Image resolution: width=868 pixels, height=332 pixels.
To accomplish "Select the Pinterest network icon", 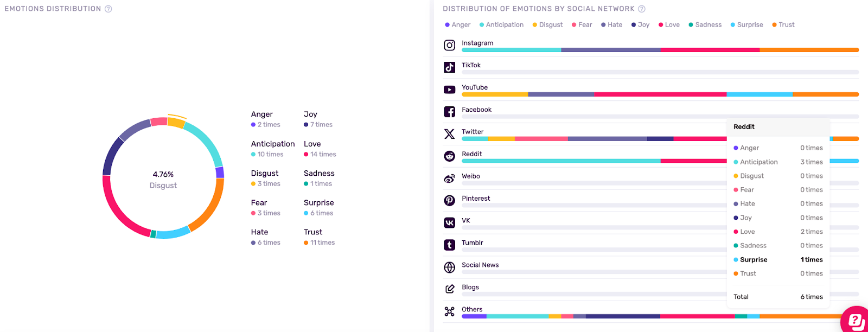I will pyautogui.click(x=449, y=201).
